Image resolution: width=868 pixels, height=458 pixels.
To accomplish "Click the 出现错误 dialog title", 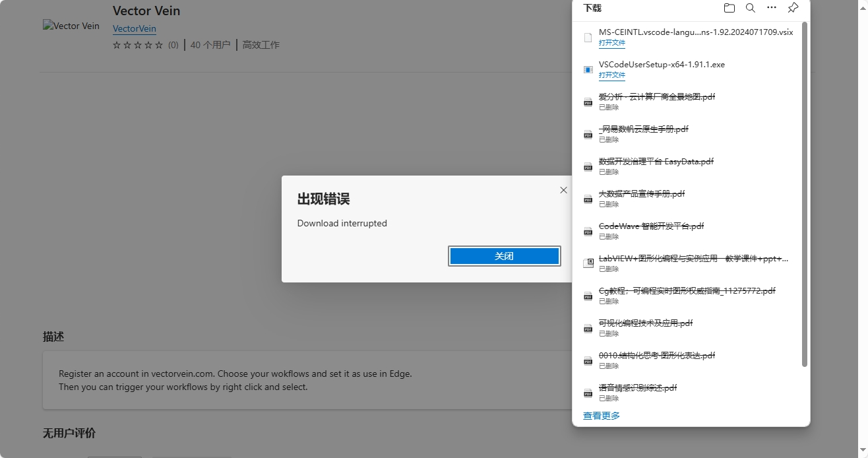I will [x=323, y=199].
